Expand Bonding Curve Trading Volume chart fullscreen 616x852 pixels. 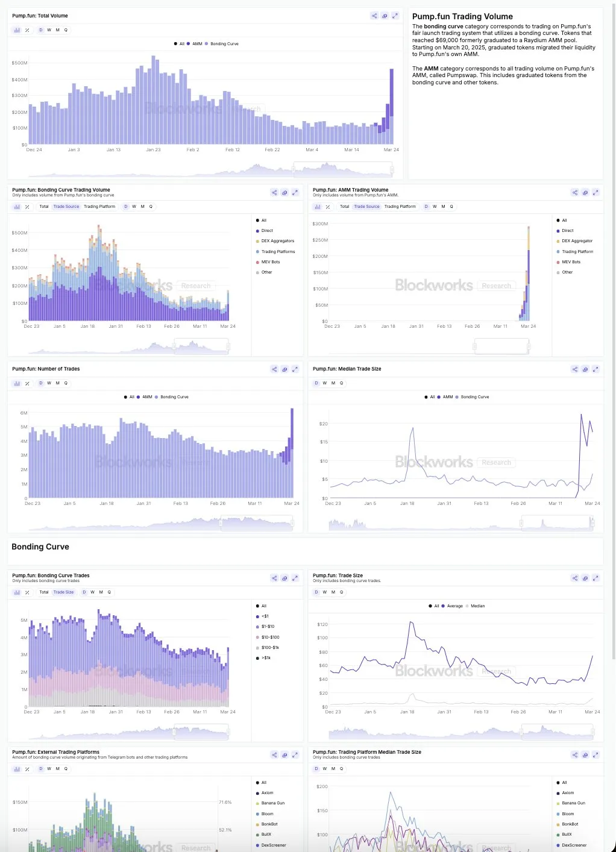tap(295, 193)
